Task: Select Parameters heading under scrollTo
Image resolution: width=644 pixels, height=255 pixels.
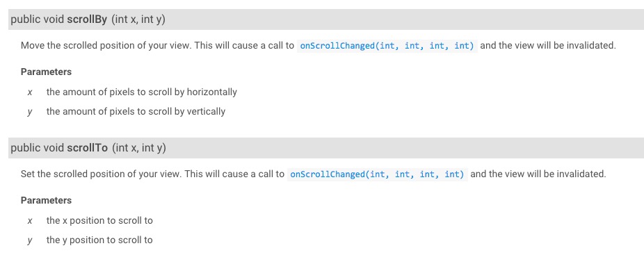Action: point(46,200)
